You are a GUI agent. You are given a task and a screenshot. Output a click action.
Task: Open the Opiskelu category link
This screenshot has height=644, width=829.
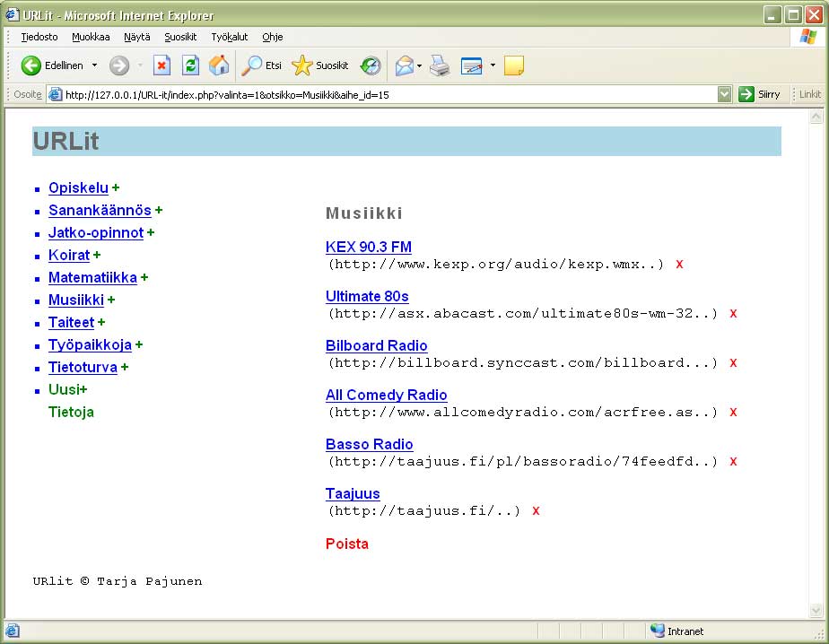pos(78,187)
